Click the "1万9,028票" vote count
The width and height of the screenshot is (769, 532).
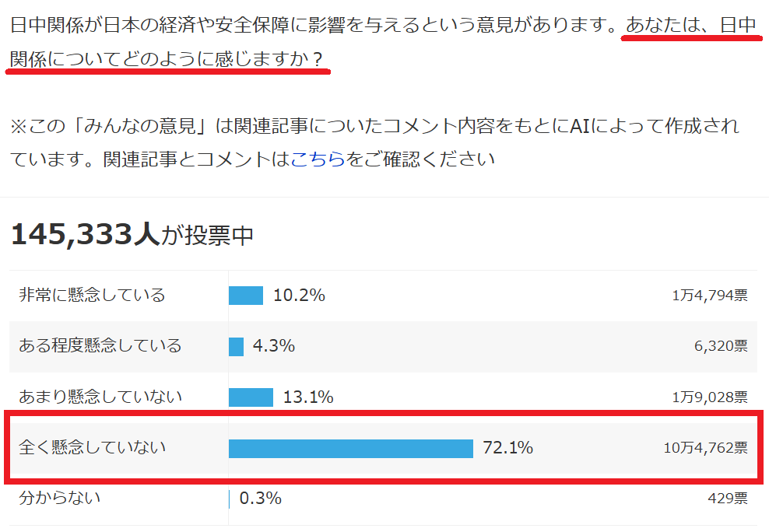tap(710, 397)
